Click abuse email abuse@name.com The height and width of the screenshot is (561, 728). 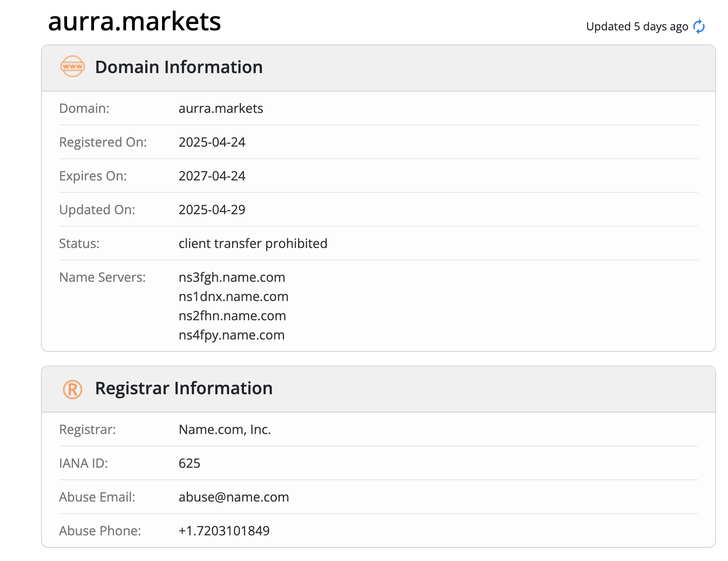point(234,497)
